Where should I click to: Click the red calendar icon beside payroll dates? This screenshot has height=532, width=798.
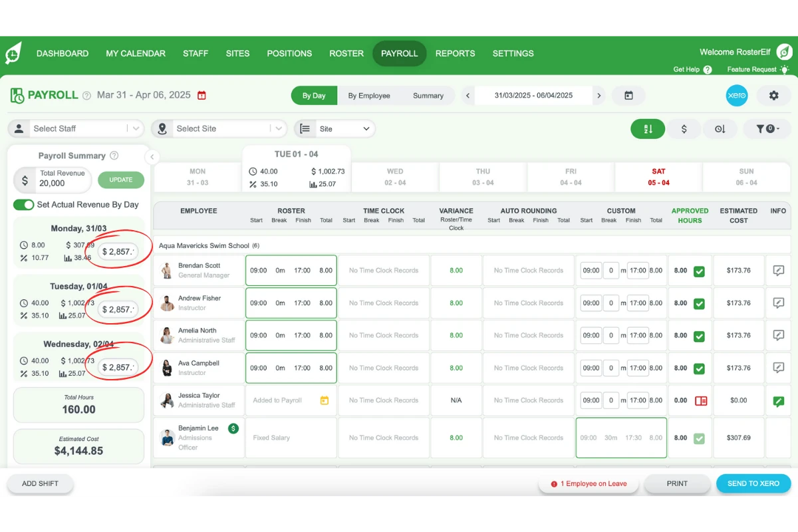pos(201,95)
